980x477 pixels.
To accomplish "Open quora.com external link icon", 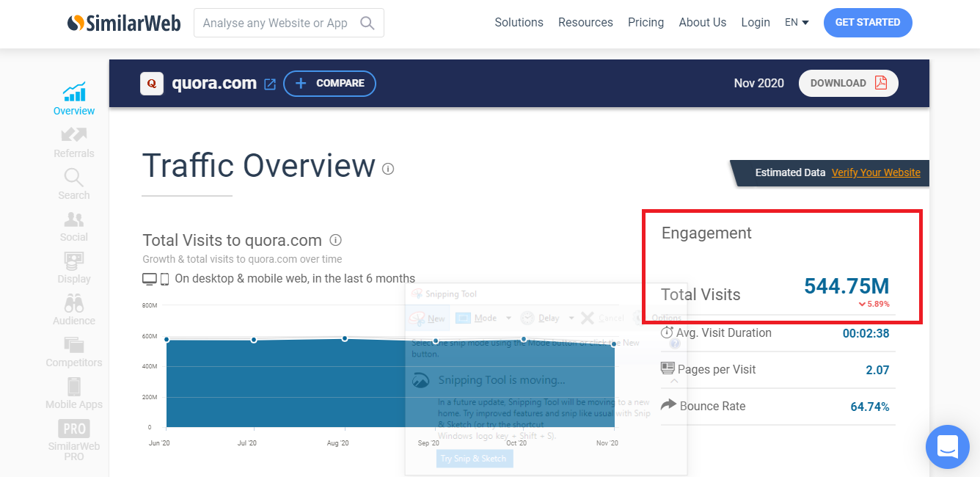I will pyautogui.click(x=270, y=84).
